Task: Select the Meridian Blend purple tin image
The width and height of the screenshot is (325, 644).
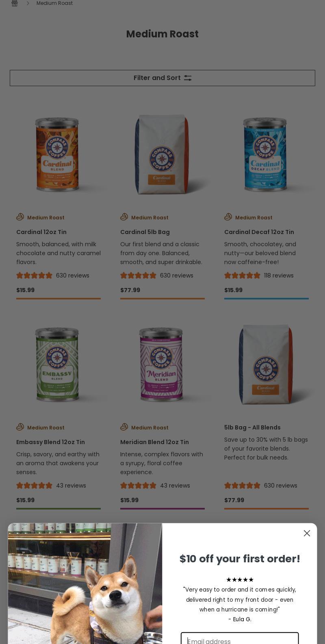Action: [161, 364]
